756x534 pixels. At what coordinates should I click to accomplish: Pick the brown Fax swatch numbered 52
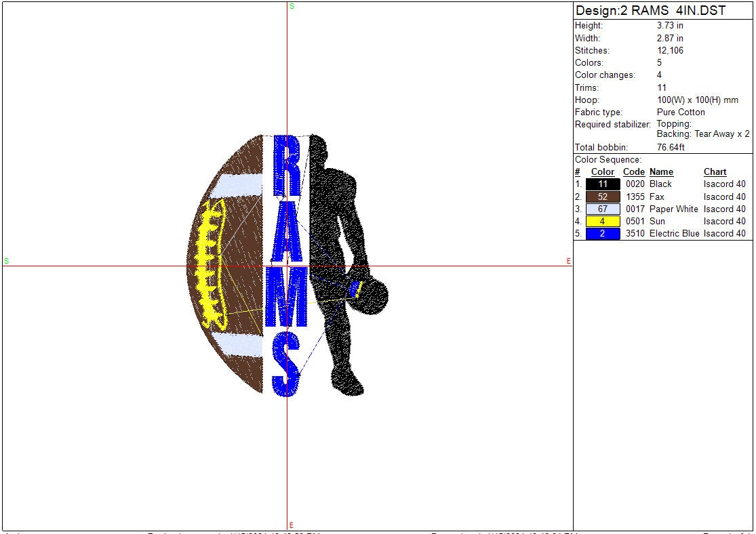click(603, 197)
